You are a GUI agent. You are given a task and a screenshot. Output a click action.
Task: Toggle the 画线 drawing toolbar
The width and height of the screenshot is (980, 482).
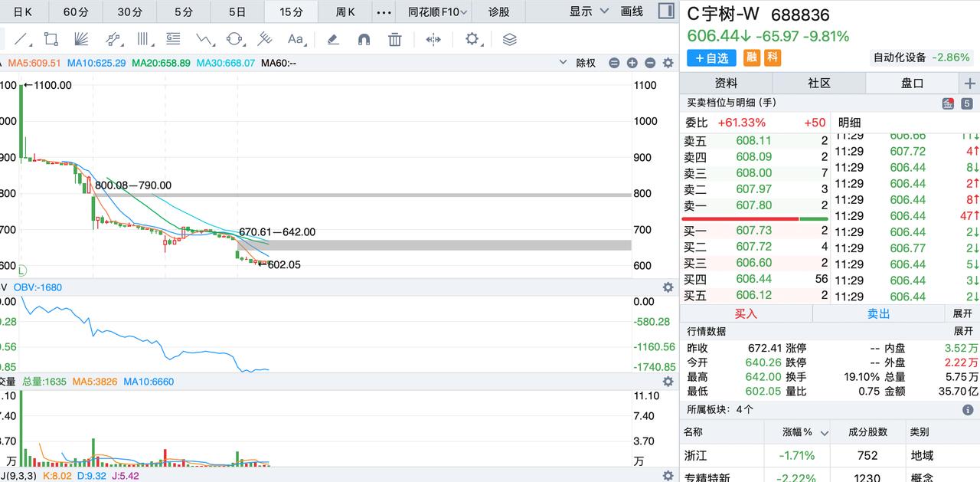pyautogui.click(x=632, y=11)
